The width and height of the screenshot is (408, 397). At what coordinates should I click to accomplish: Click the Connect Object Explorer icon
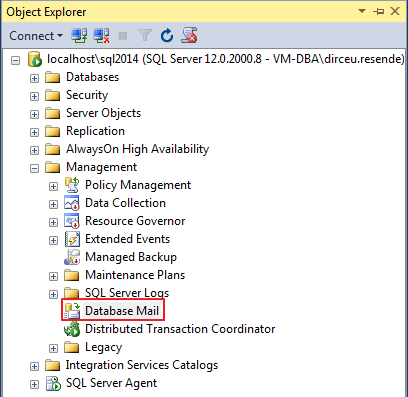pos(79,36)
